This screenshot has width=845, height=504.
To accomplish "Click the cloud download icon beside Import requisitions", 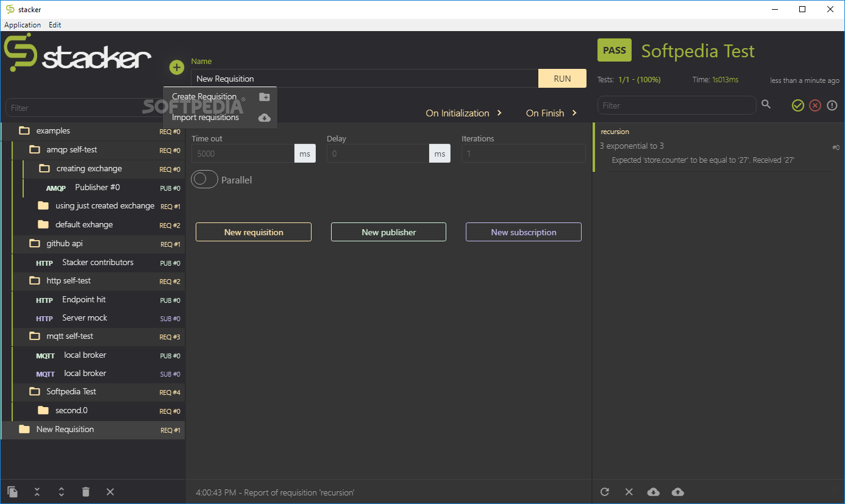I will [264, 118].
